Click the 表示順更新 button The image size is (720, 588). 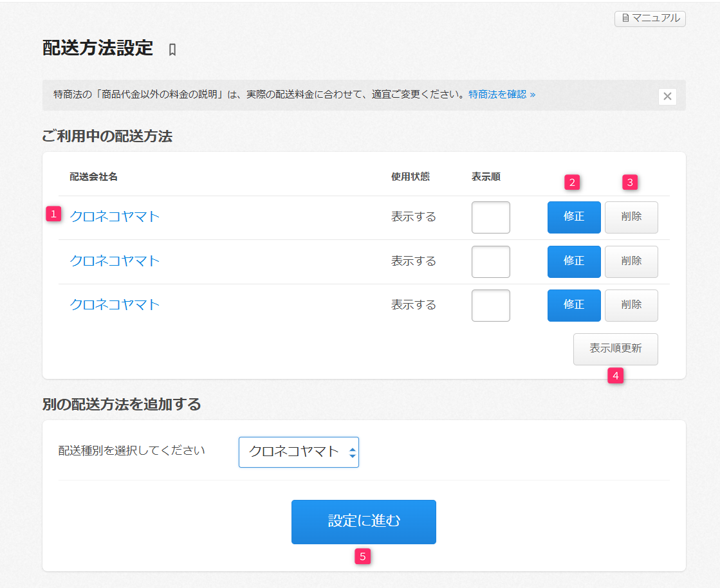(x=615, y=349)
